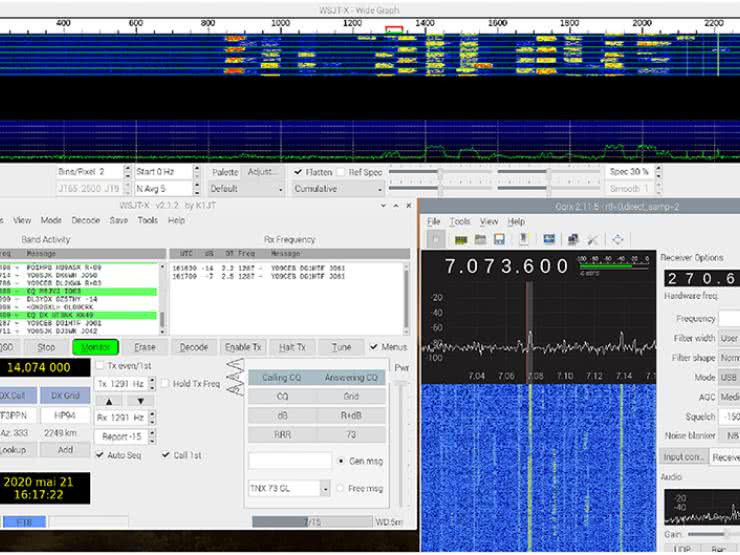Click the Gqrx save settings floppy icon
740x555 pixels.
click(x=498, y=240)
